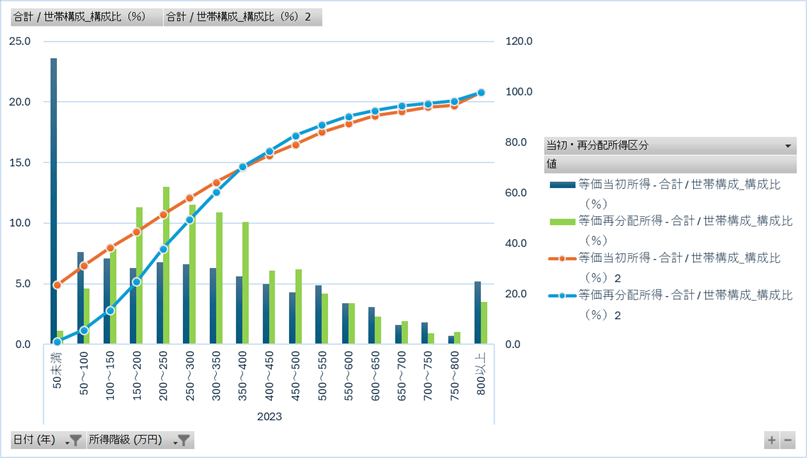Select dark blue bar legend marker for 等価当初所得

click(x=562, y=185)
